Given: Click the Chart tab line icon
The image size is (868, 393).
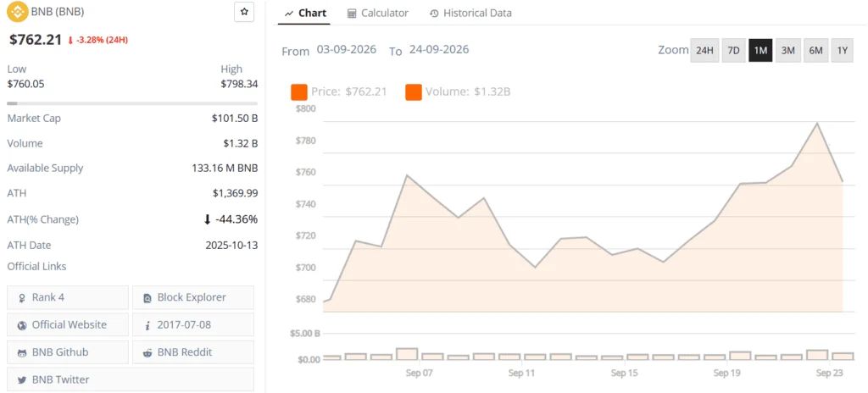Looking at the screenshot, I should (288, 14).
